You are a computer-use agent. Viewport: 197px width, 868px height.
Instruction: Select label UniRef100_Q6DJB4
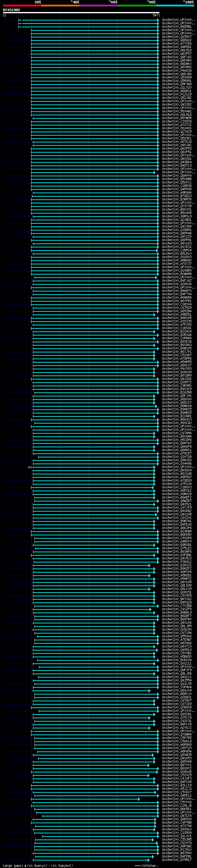[x=177, y=74]
